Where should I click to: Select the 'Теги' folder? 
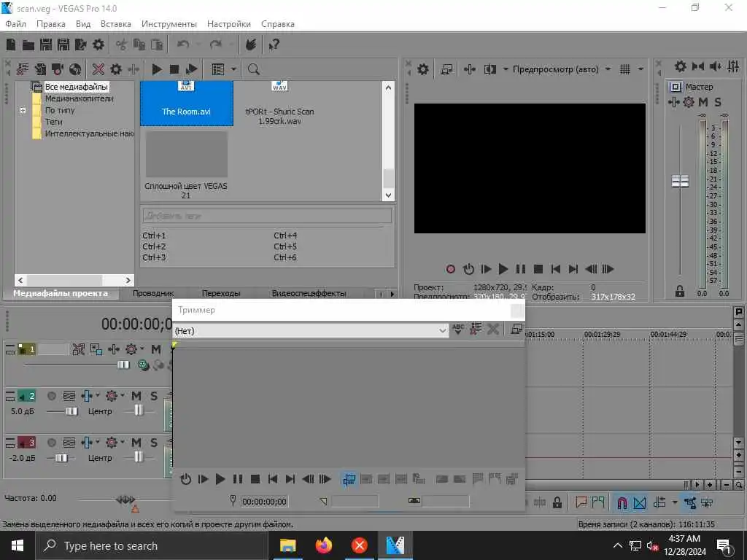click(x=54, y=122)
